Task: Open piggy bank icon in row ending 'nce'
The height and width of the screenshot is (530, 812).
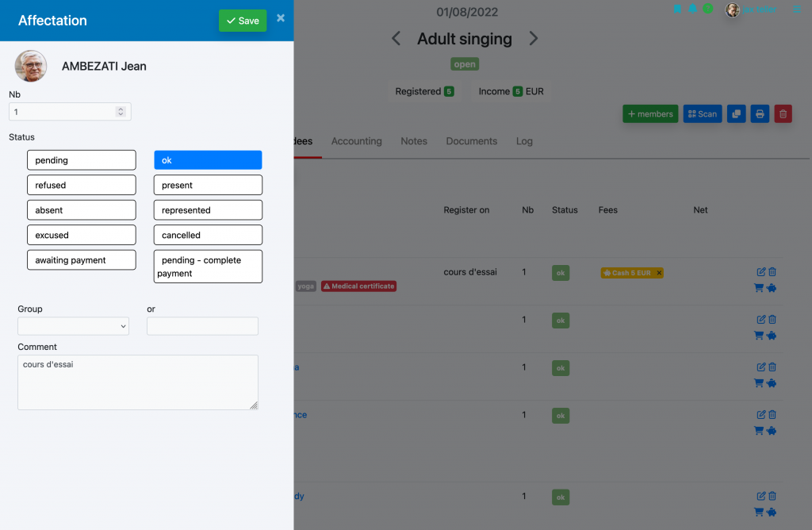Action: 771,431
